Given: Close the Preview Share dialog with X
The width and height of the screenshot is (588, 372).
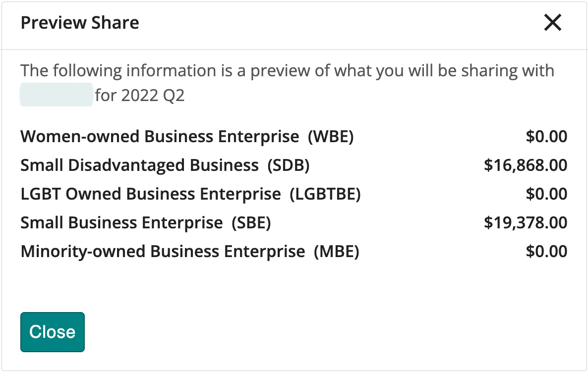Looking at the screenshot, I should coord(552,23).
